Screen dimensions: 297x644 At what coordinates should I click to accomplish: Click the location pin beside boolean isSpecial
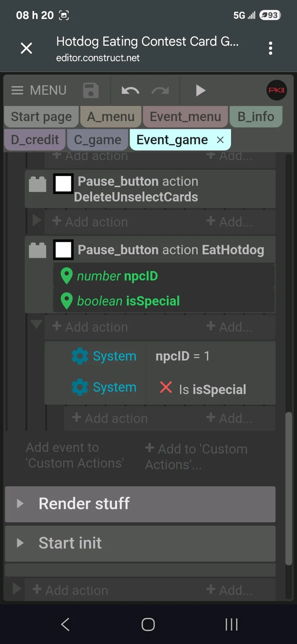[x=67, y=301]
